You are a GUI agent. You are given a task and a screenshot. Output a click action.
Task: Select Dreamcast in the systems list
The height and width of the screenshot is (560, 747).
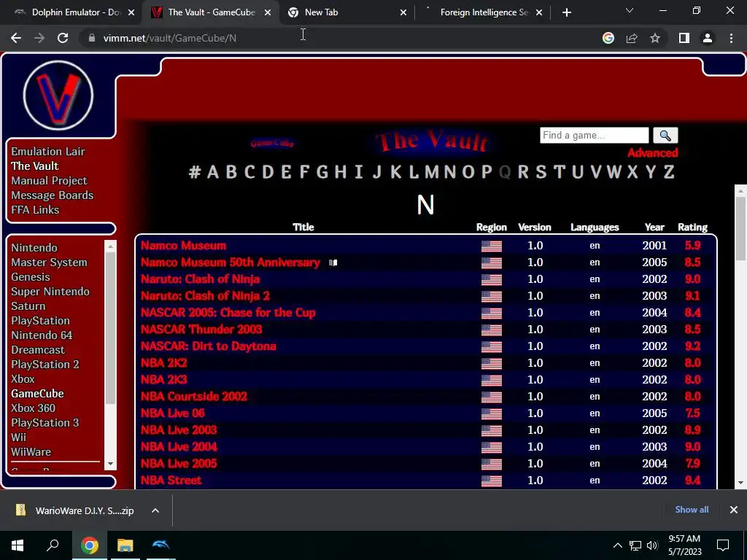[38, 350]
